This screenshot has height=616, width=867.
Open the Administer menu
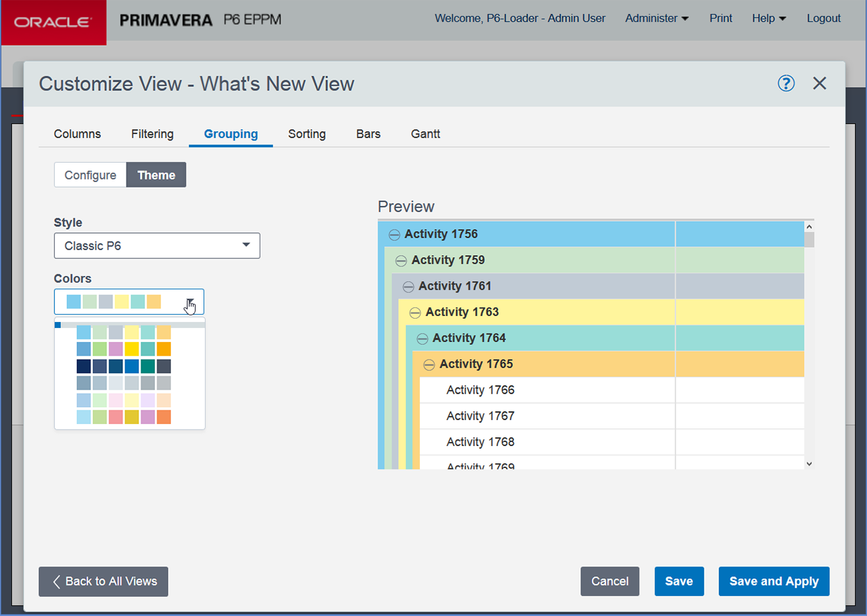point(656,19)
